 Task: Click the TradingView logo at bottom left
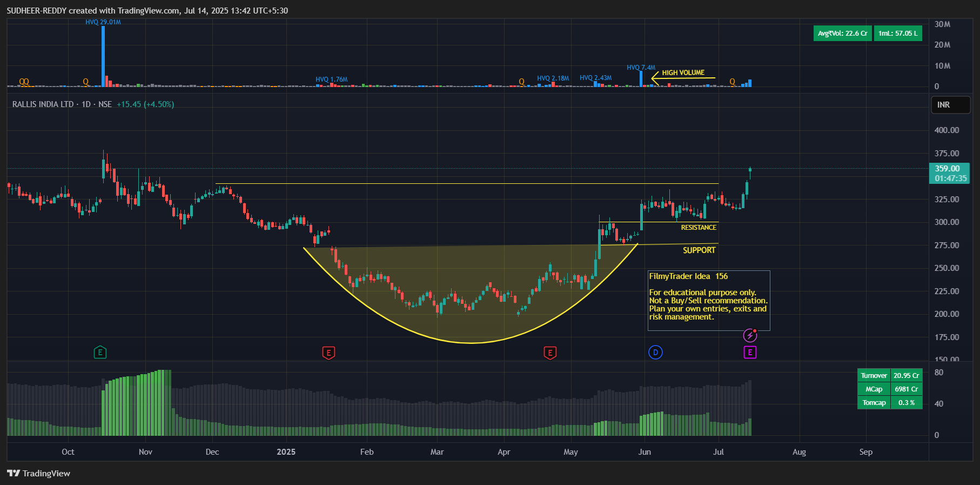[x=39, y=473]
